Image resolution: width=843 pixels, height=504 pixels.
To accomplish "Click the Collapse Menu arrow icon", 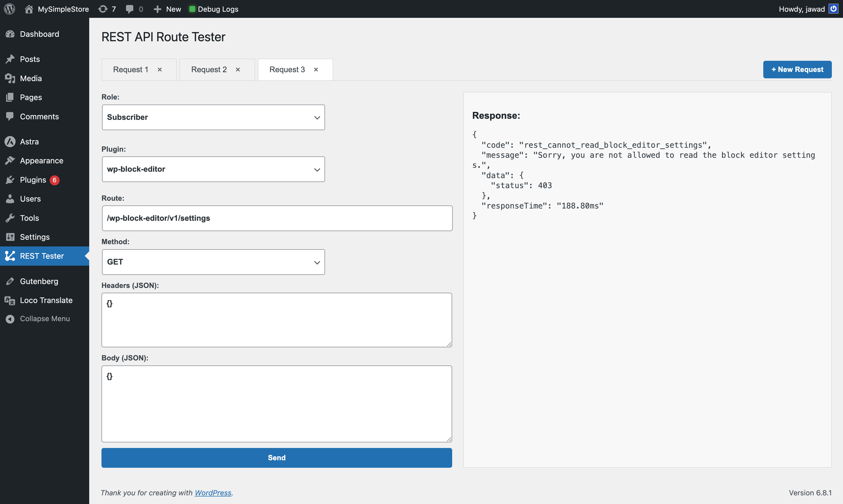I will pyautogui.click(x=10, y=319).
